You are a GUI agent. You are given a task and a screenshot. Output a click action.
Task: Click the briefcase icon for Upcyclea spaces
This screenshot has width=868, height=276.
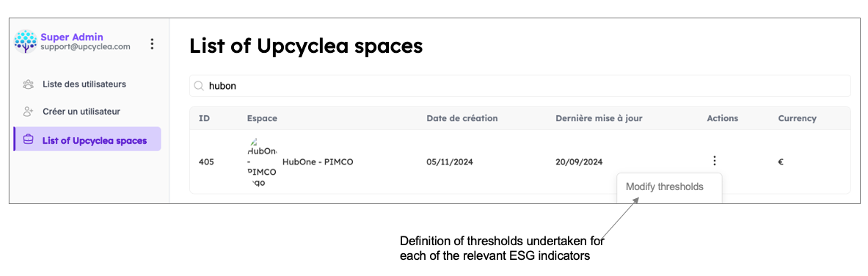click(x=28, y=140)
